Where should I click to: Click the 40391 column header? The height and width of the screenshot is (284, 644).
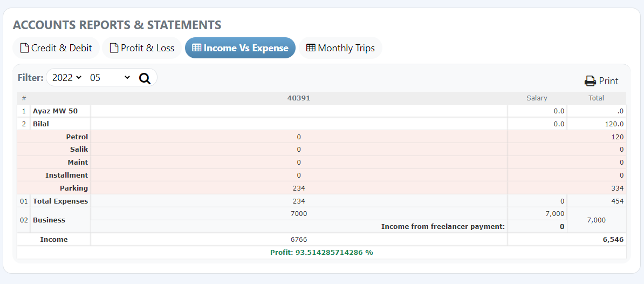point(299,98)
